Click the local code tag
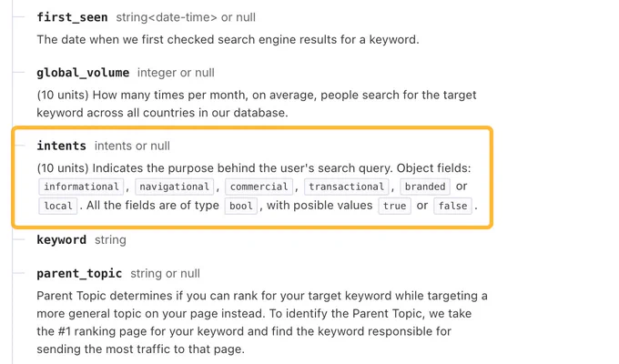Image resolution: width=619 pixels, height=364 pixels. (x=58, y=206)
